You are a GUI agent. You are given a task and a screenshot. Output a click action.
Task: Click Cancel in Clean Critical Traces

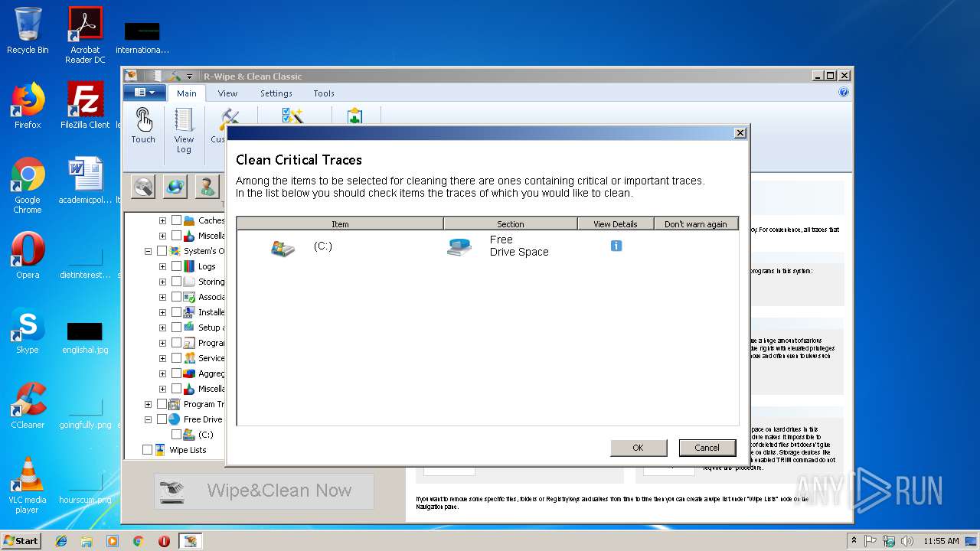click(x=707, y=448)
